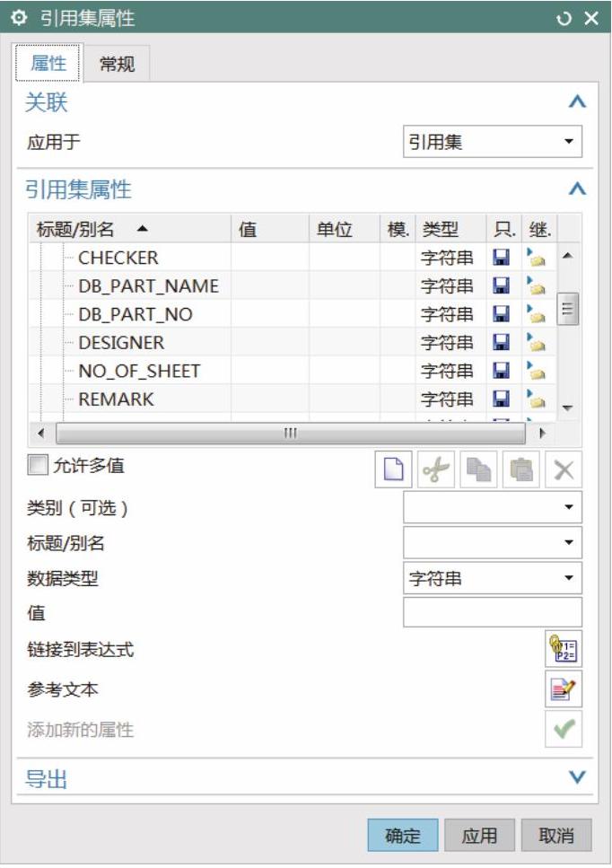The height and width of the screenshot is (868, 612).
Task: Click the X delete attribute icon
Action: point(564,471)
